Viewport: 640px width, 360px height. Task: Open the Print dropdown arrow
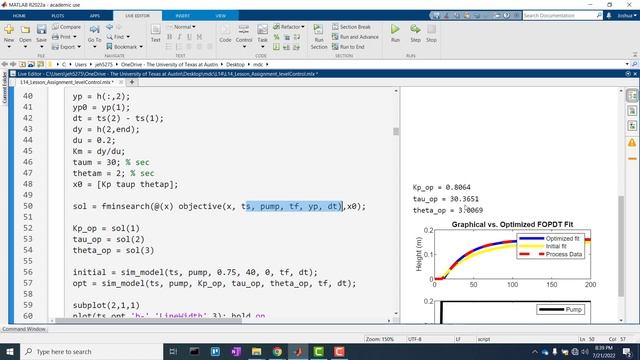tap(75, 37)
